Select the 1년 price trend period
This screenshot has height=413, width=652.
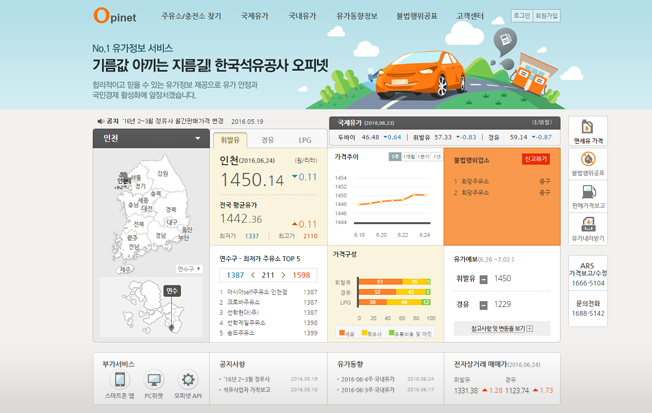click(x=437, y=156)
